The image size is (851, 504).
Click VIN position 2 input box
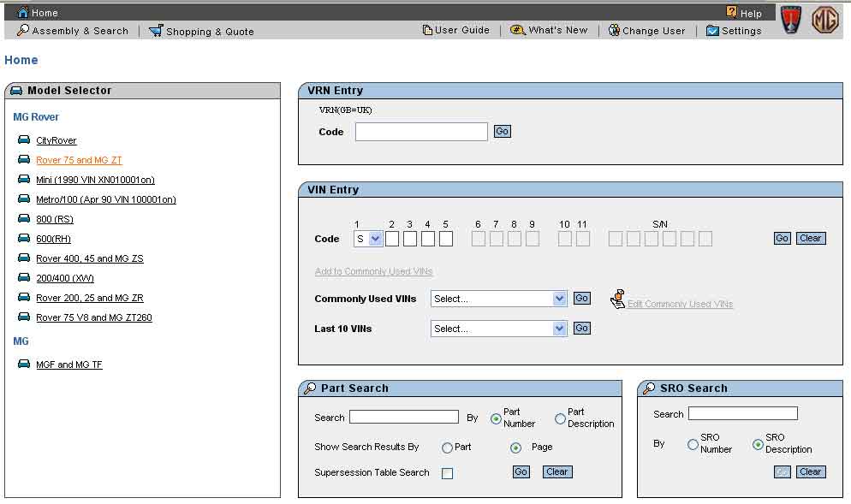coord(392,239)
